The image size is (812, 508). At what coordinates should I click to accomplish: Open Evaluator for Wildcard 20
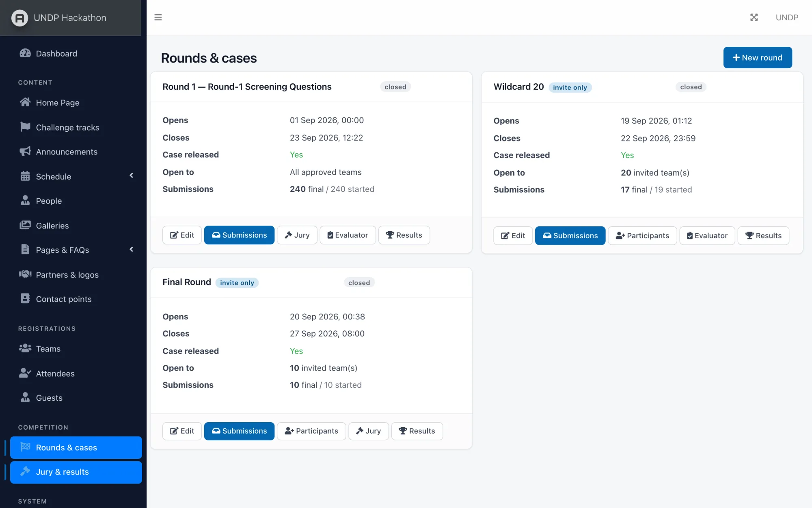(707, 236)
